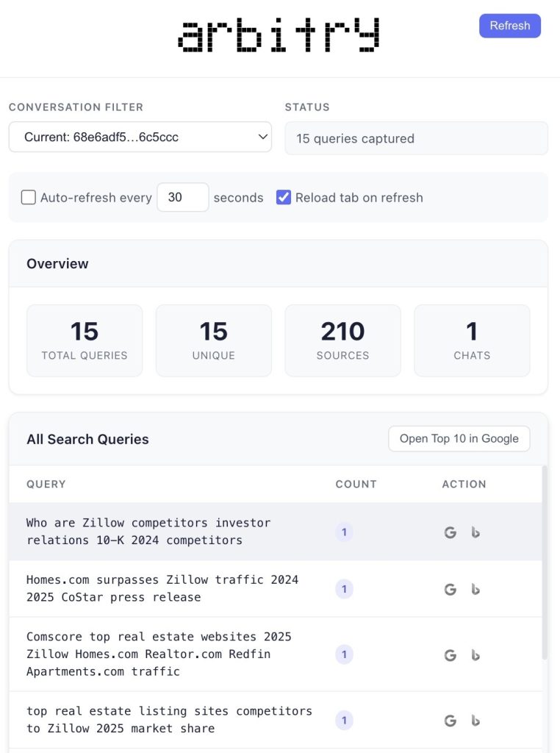Enable the Auto-refresh checkbox
The width and height of the screenshot is (560, 753).
click(x=29, y=197)
